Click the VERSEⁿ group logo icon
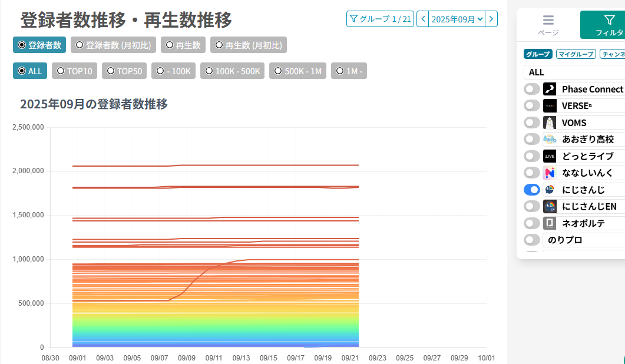The height and width of the screenshot is (364, 625). coord(549,106)
